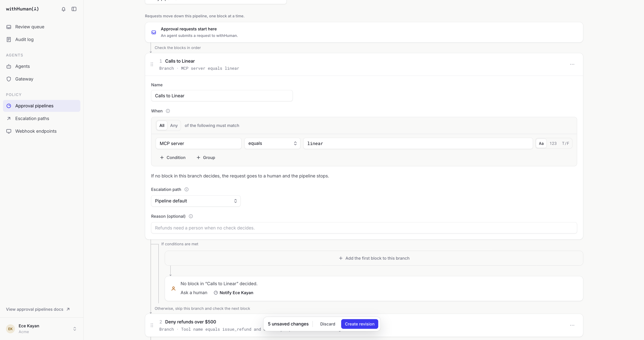This screenshot has height=340, width=644.
Task: Open Review queue
Action: [42, 27]
